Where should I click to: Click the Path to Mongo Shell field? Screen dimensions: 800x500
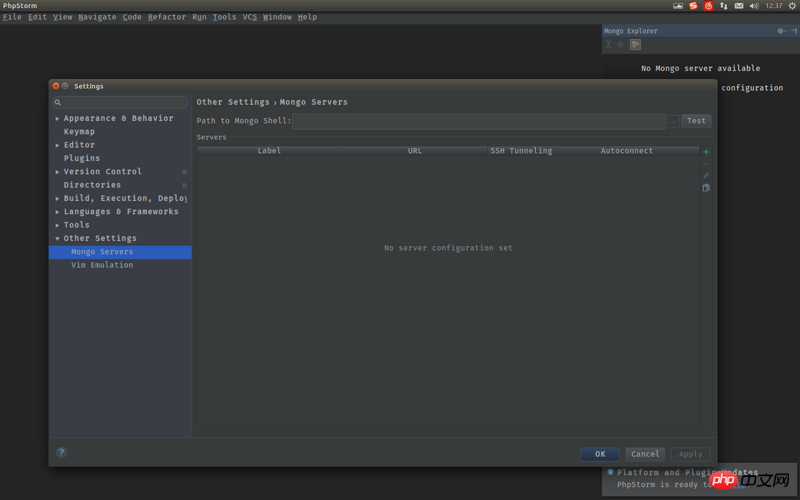[x=478, y=121]
